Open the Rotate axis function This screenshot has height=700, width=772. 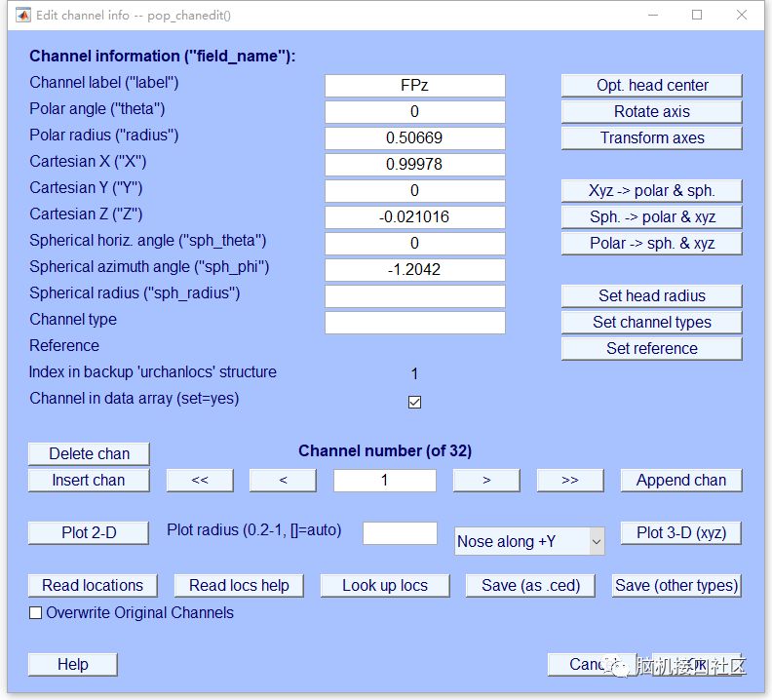click(652, 112)
